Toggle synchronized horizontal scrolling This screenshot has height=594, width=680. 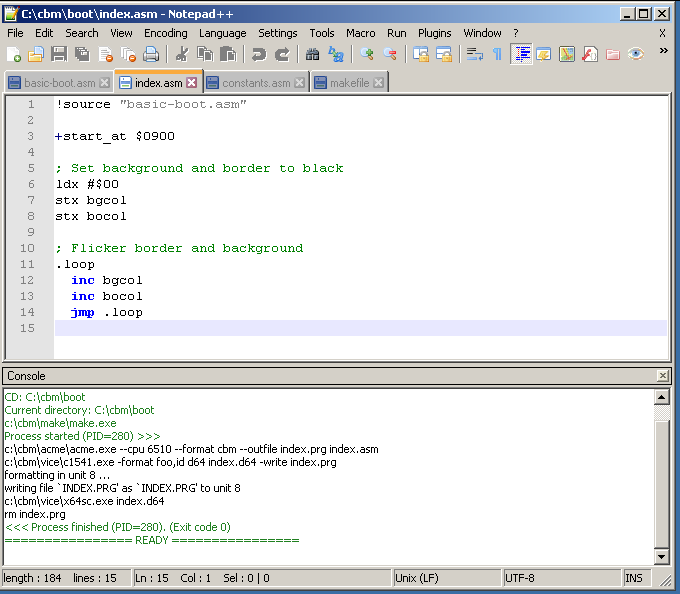444,55
